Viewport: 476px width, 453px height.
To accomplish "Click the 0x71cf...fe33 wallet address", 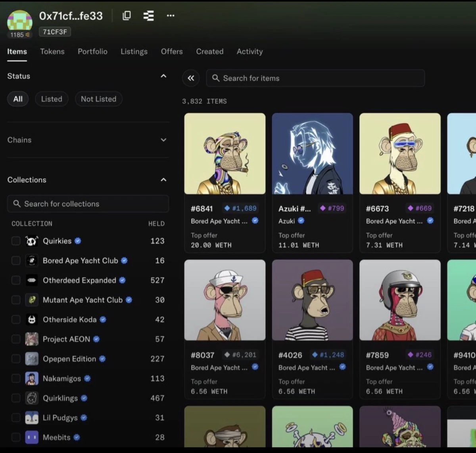I will 71,16.
